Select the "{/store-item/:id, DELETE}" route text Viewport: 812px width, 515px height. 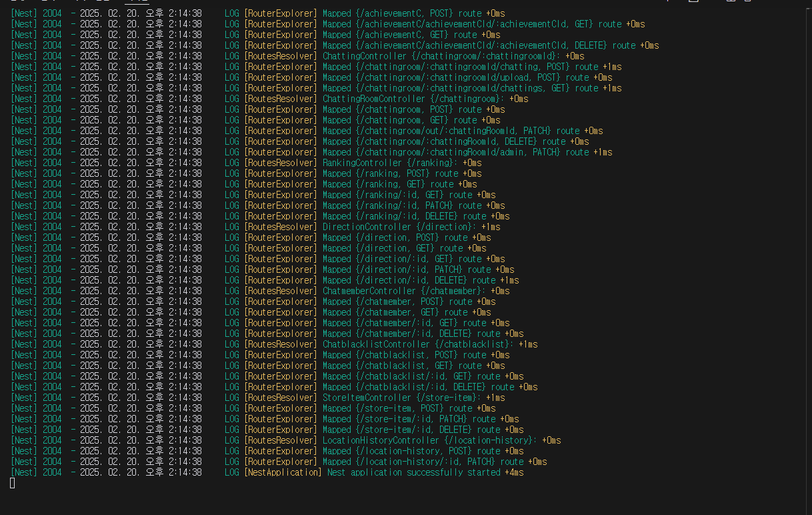coord(414,430)
